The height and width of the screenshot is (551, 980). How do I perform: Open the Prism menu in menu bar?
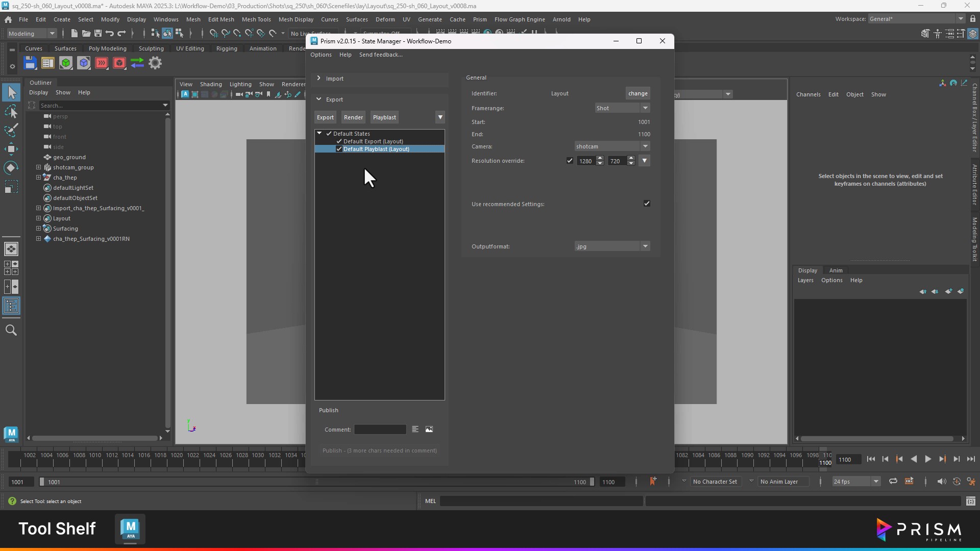(479, 19)
